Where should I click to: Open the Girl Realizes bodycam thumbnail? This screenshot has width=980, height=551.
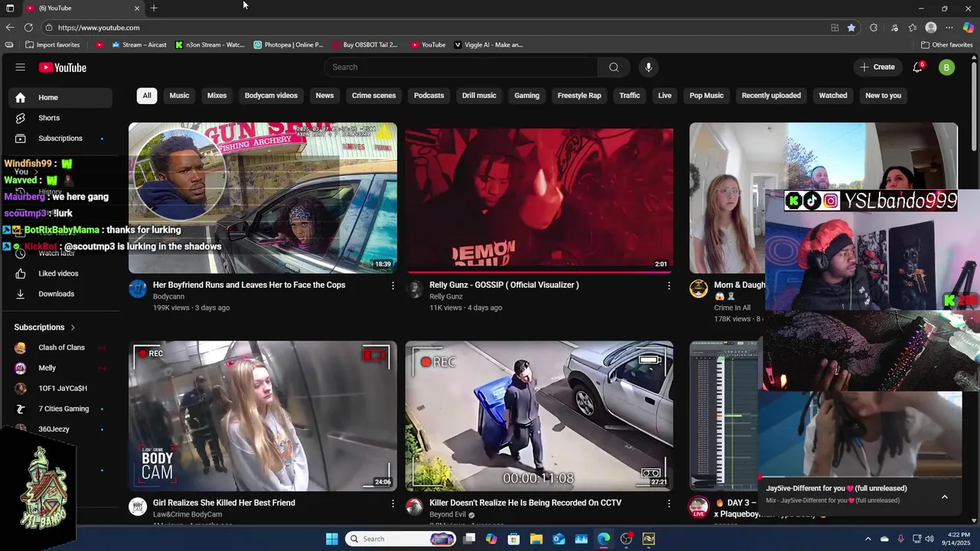[x=263, y=416]
